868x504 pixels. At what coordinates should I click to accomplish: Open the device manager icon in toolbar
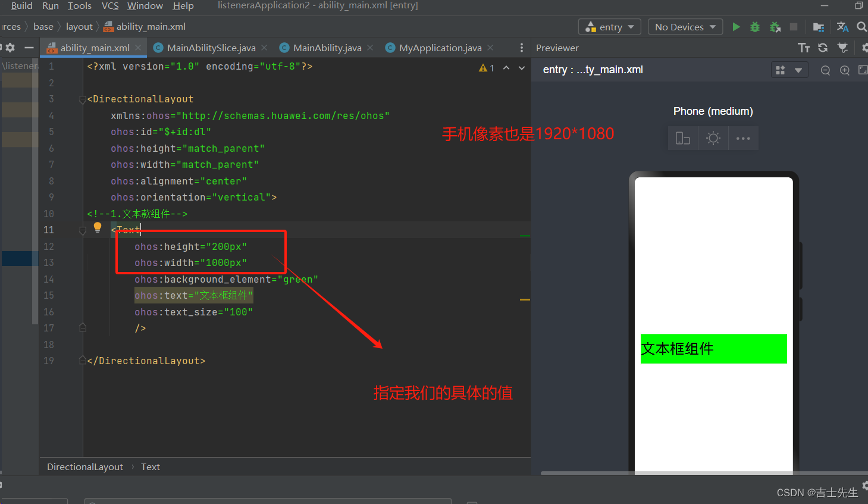[x=819, y=27]
